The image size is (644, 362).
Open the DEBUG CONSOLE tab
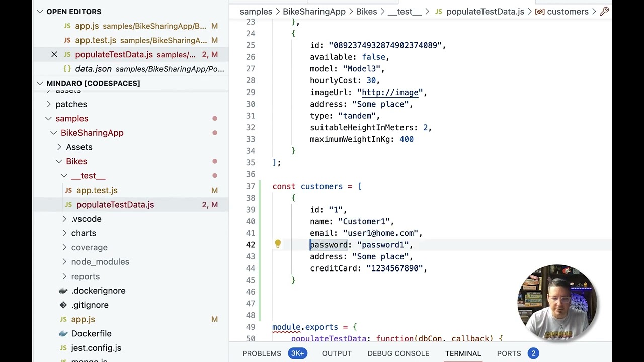click(x=398, y=353)
